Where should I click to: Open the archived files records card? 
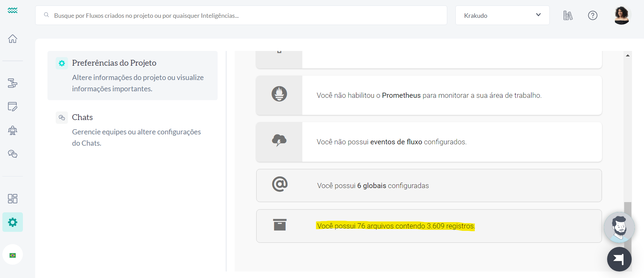[429, 226]
